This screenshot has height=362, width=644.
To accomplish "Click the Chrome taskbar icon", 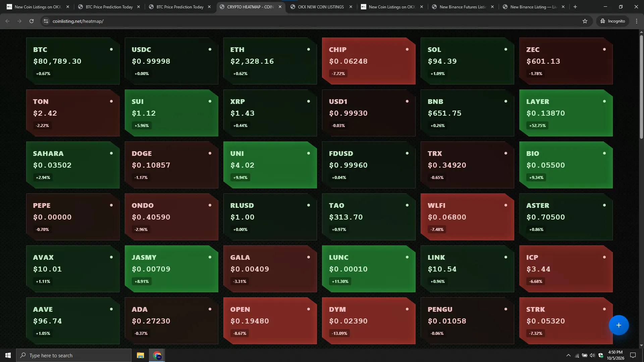I will tap(157, 355).
